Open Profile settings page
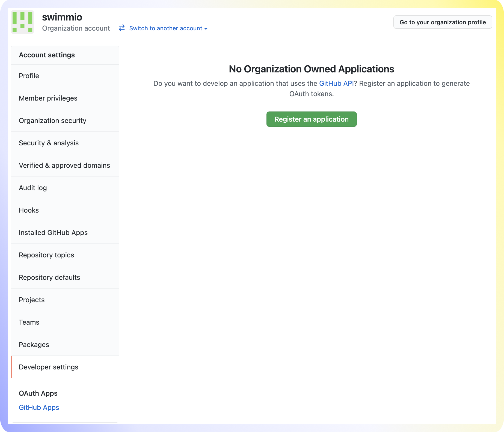The image size is (504, 432). click(65, 76)
